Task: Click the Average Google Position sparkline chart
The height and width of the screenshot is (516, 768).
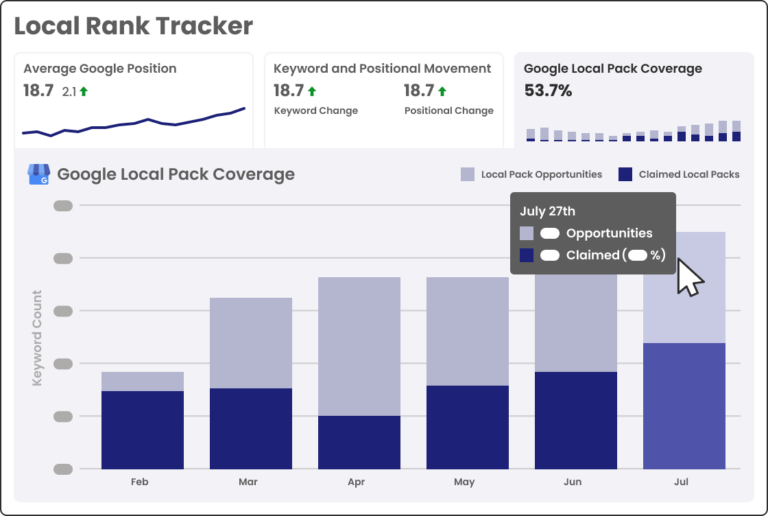Action: coord(134,124)
